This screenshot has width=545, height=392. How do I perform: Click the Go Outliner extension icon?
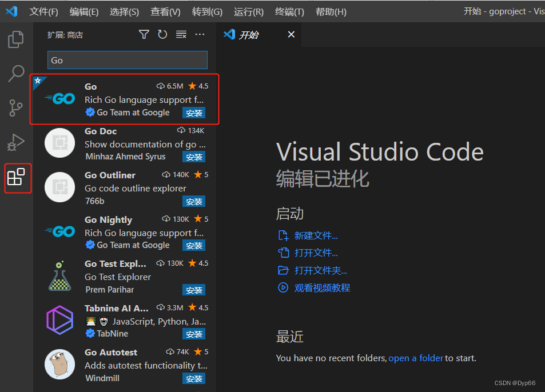click(x=60, y=187)
